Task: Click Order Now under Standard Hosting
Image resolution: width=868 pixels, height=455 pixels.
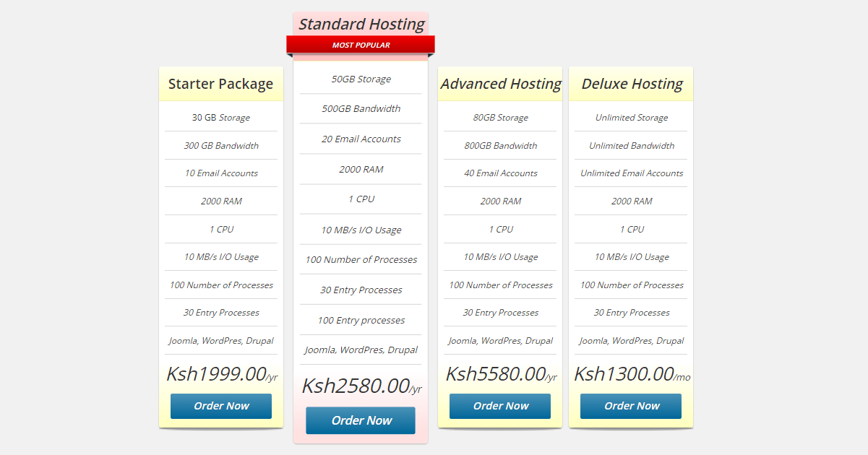Action: coord(361,420)
